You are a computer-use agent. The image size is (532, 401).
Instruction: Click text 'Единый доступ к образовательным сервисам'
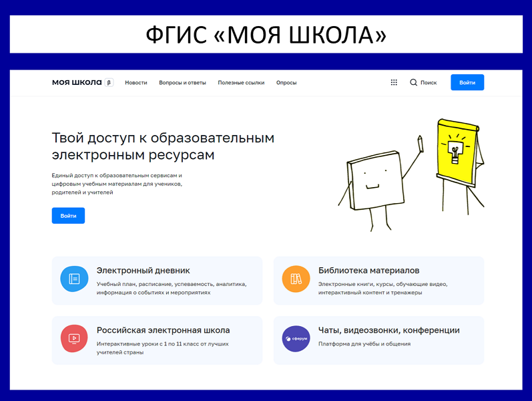[113, 175]
